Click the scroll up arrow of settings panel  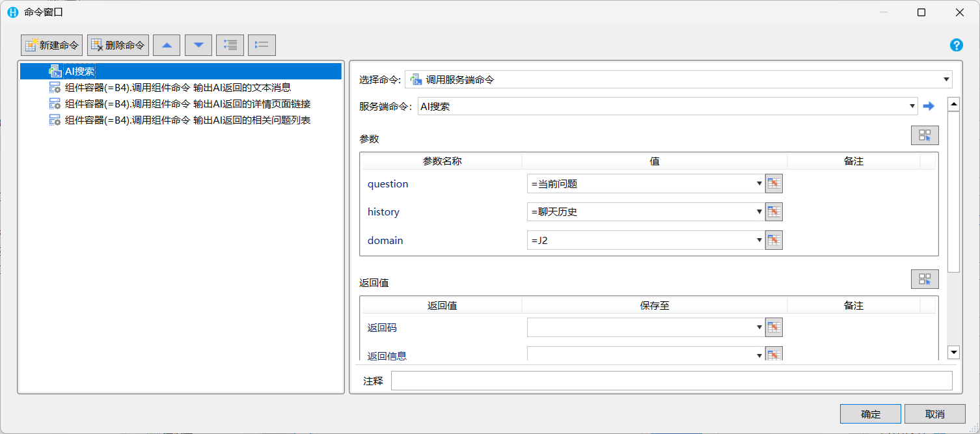(953, 104)
